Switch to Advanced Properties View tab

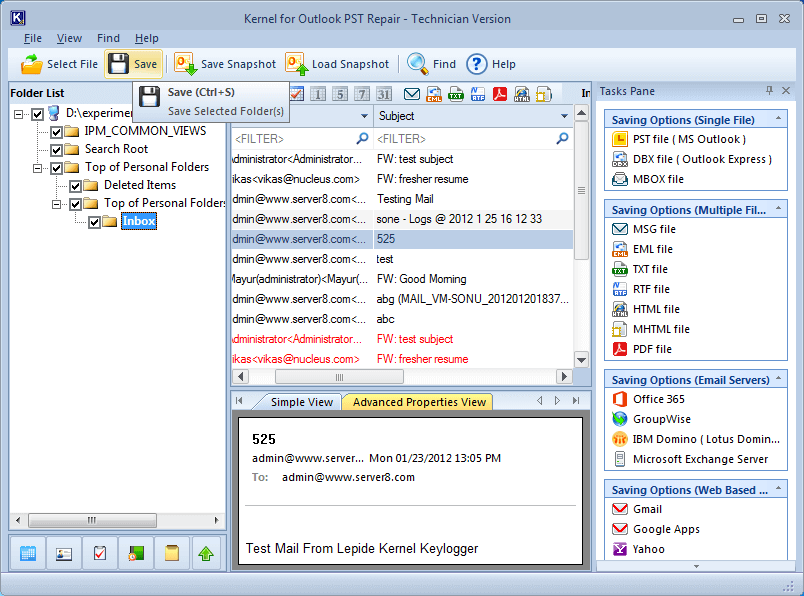click(419, 402)
